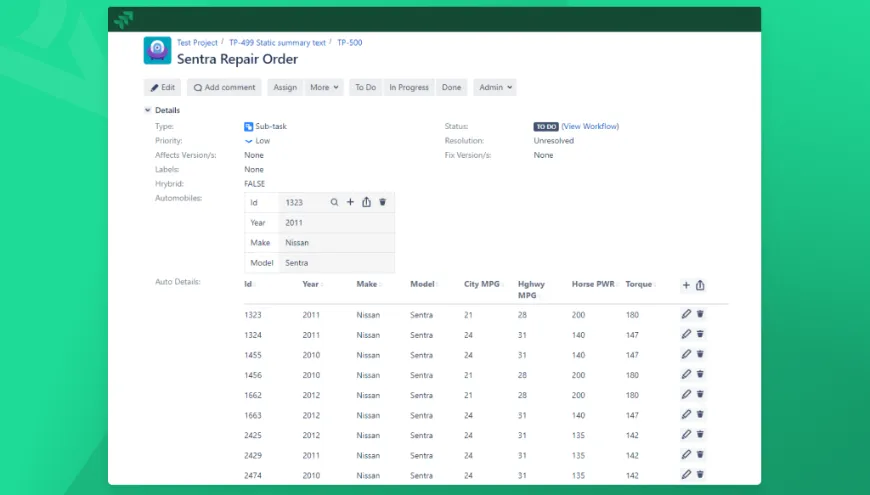Click the Edit button
This screenshot has height=495, width=870.
(x=163, y=88)
